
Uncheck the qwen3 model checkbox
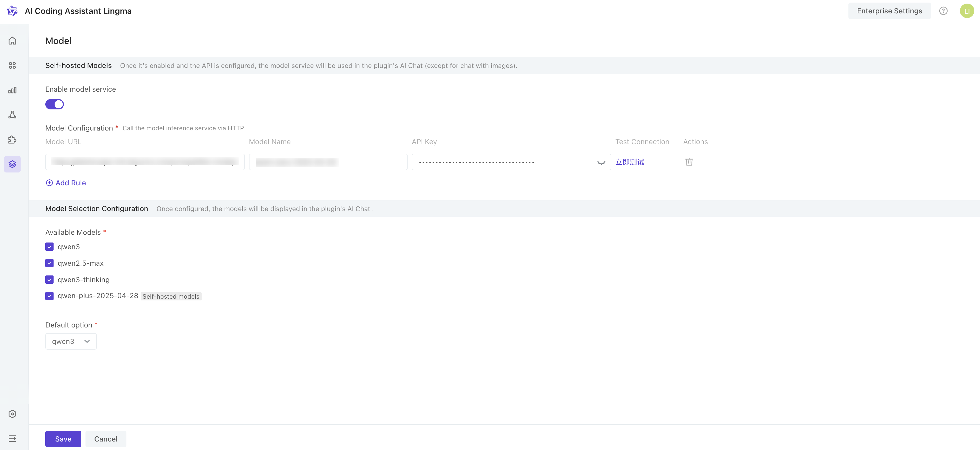[49, 247]
